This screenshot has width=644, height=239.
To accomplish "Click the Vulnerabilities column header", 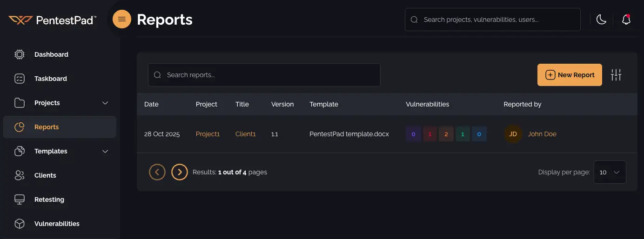I will pos(428,104).
